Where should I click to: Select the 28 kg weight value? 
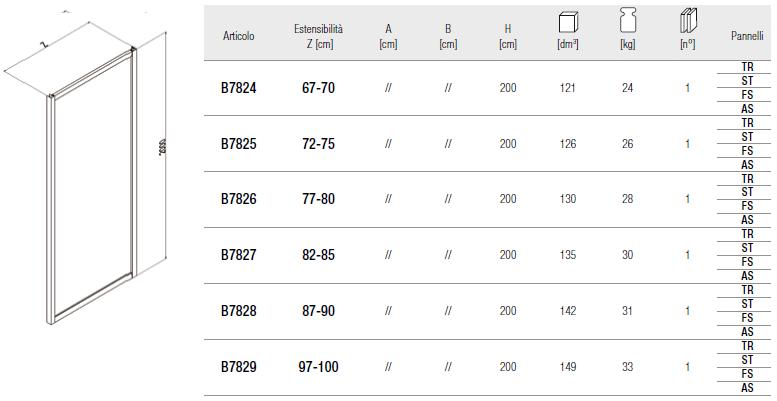tap(628, 199)
